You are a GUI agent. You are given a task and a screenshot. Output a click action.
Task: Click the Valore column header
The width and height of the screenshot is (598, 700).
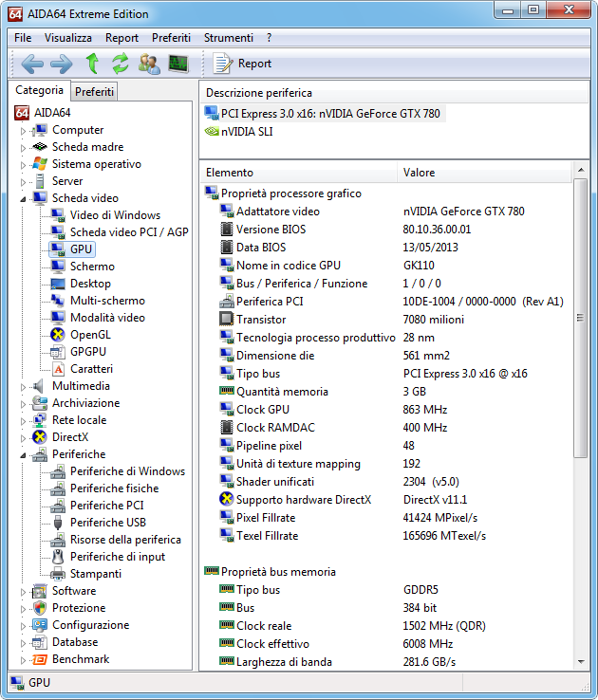[x=484, y=173]
